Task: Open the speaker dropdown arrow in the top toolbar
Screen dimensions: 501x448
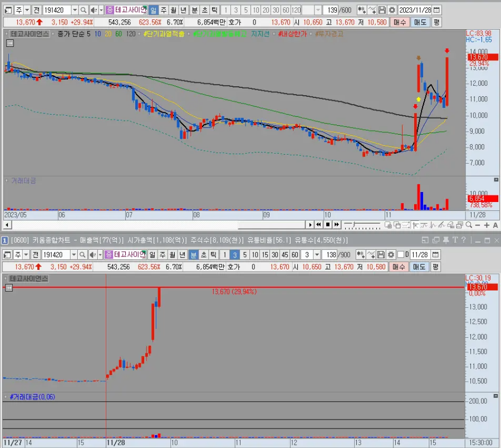Action: coord(101,10)
